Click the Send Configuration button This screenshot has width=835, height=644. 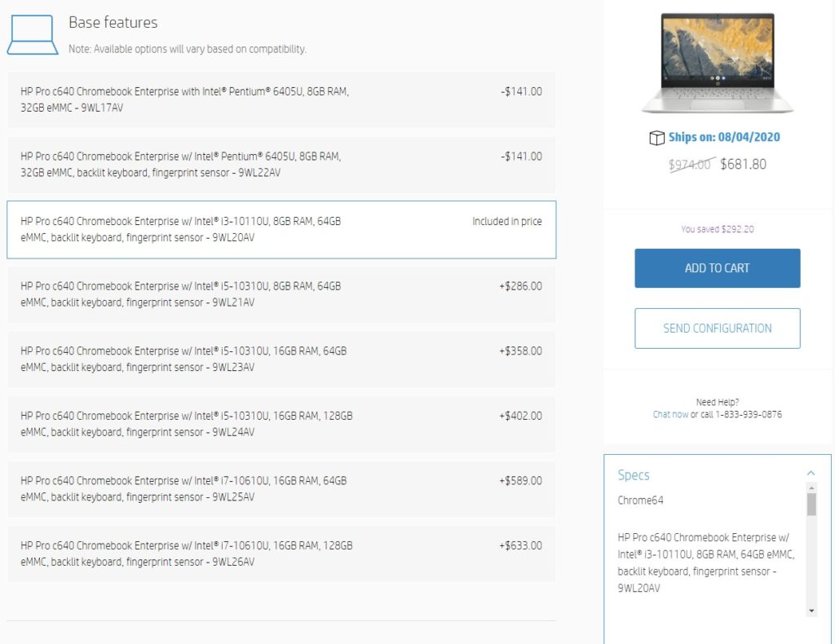[x=717, y=329]
